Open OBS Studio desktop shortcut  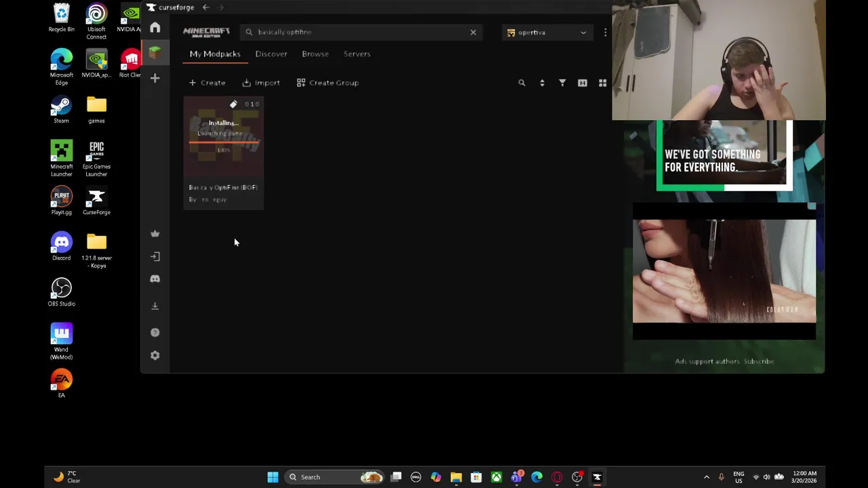(61, 293)
